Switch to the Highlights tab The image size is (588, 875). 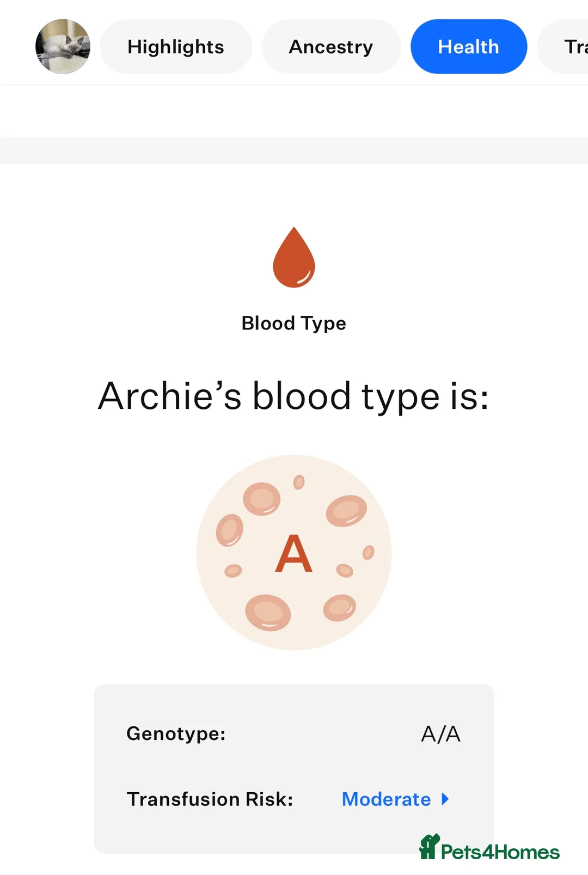175,47
